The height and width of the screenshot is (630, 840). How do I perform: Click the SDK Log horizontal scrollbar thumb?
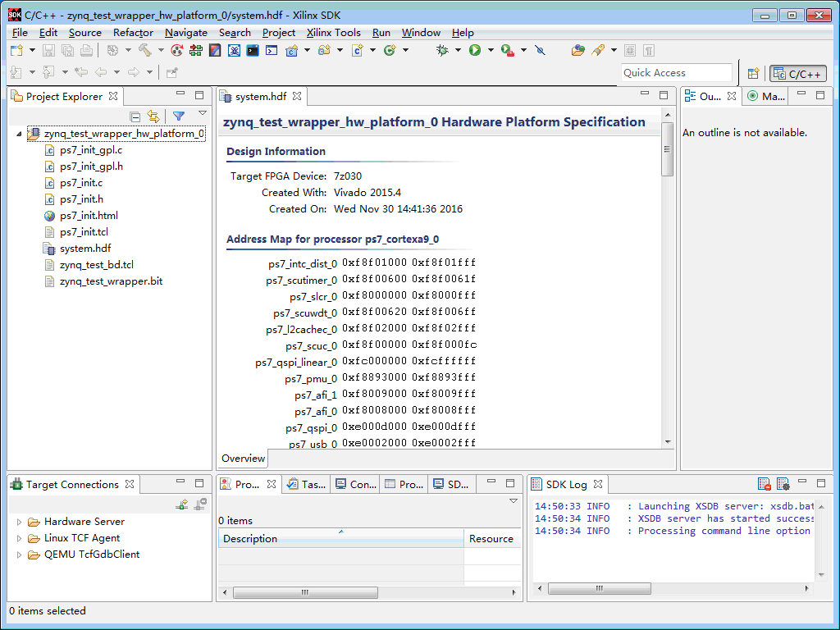pos(600,588)
